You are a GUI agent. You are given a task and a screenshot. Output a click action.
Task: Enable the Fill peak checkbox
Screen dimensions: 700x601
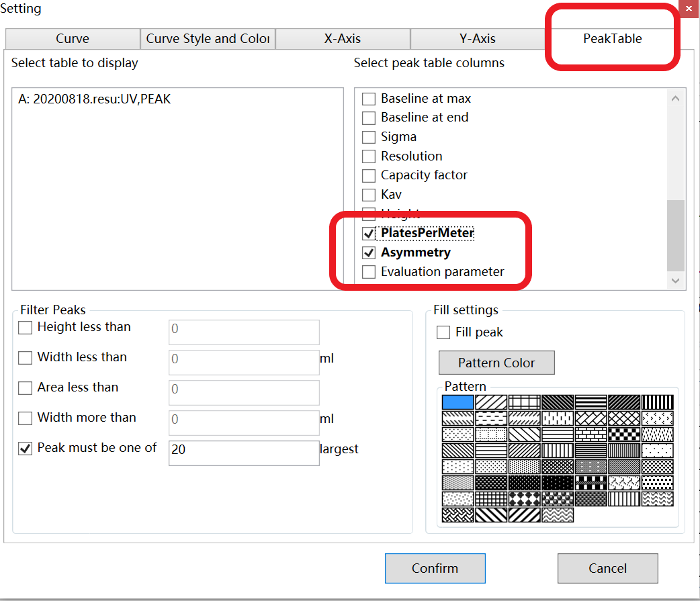443,332
